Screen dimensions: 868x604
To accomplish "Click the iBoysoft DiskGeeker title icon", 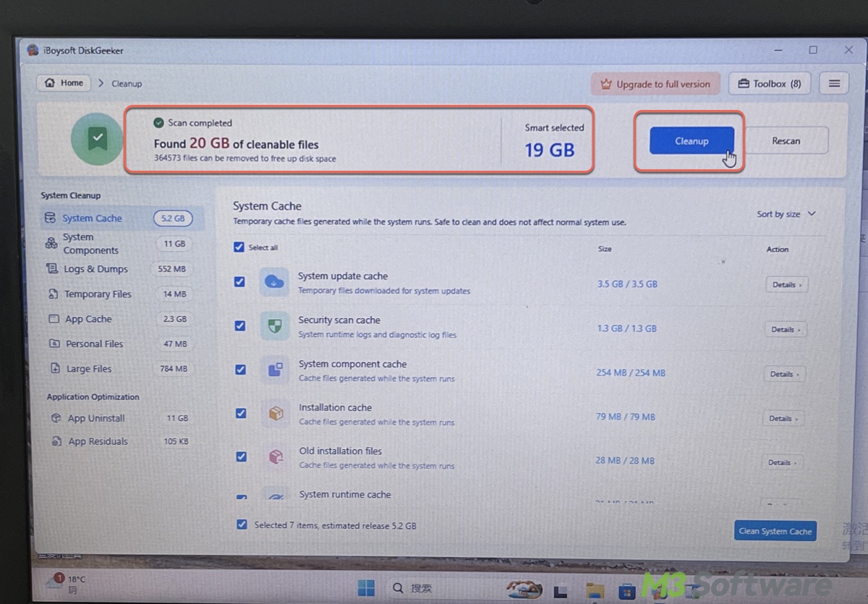I will coord(33,51).
